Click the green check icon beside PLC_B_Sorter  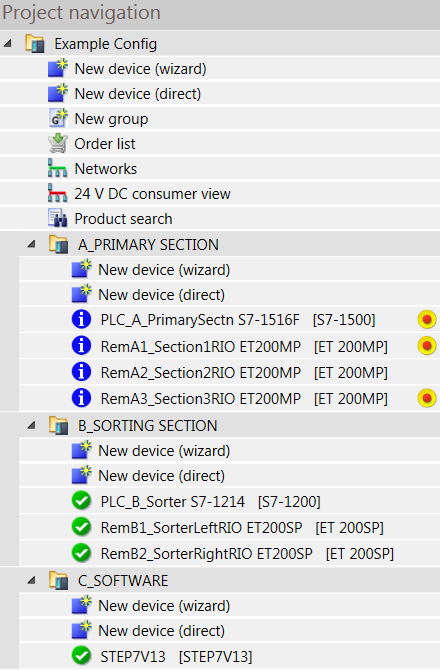(81, 501)
